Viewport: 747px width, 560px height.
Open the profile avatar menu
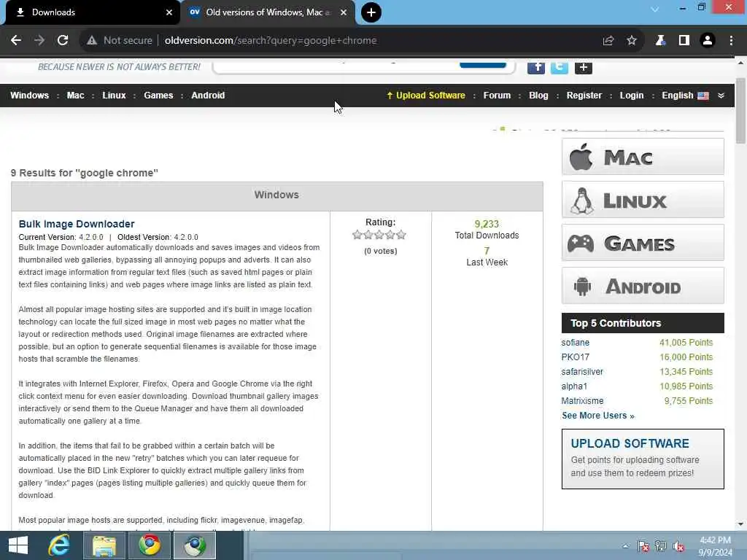[708, 41]
